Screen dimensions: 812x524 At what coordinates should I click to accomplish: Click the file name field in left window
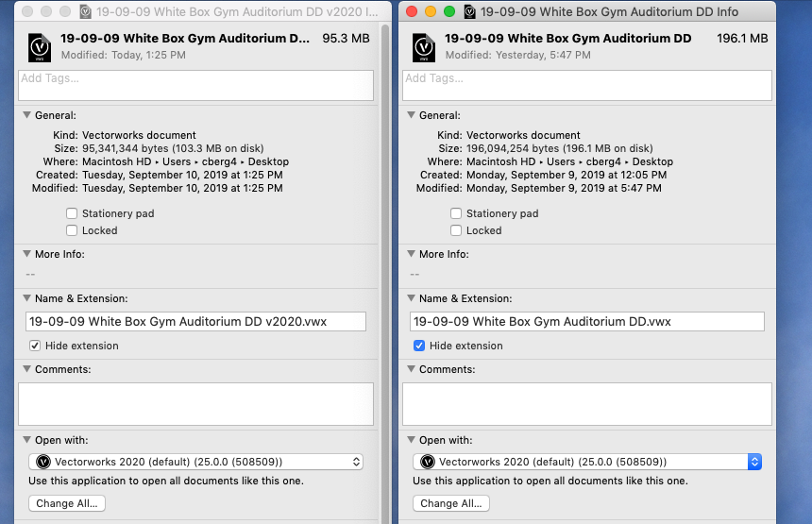click(195, 322)
